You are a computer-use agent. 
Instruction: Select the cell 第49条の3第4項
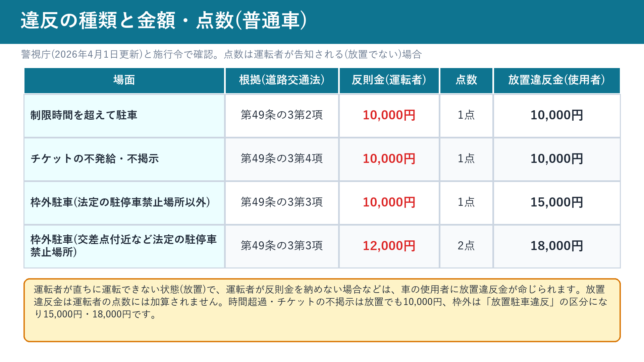coord(282,159)
